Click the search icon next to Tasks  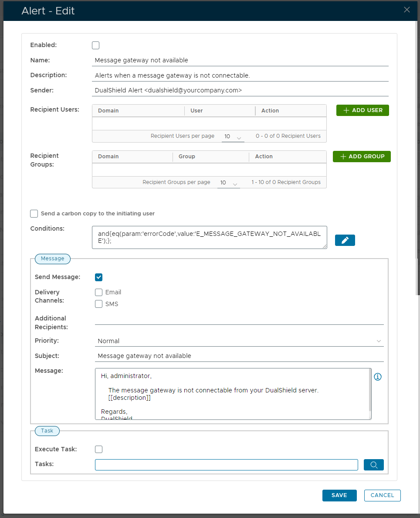[374, 465]
